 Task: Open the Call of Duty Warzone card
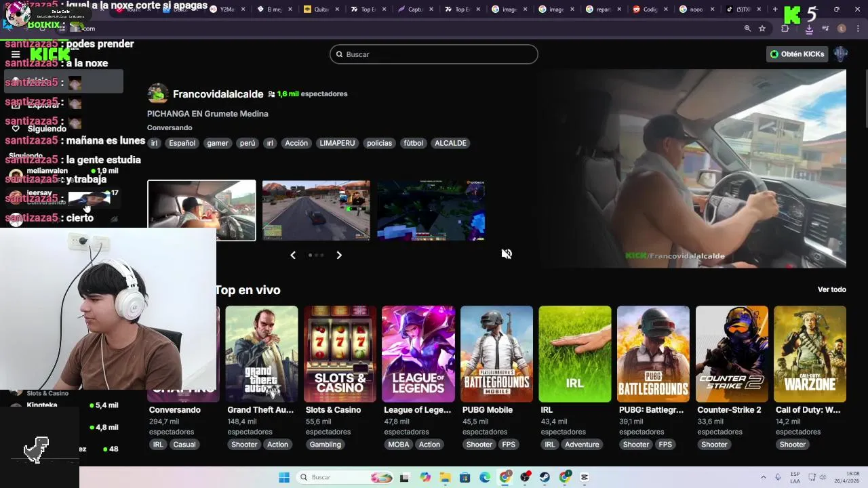(810, 354)
